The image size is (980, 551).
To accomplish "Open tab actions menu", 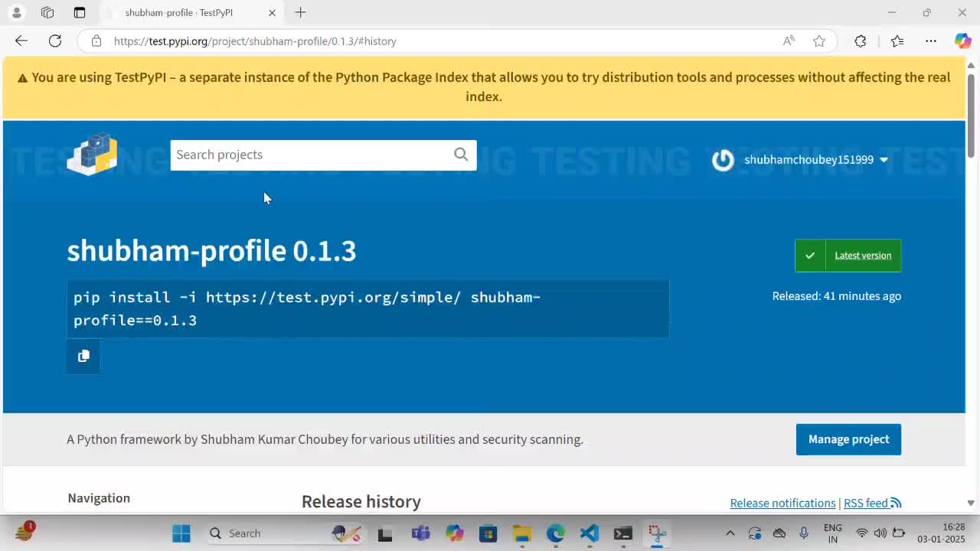I will (x=80, y=12).
